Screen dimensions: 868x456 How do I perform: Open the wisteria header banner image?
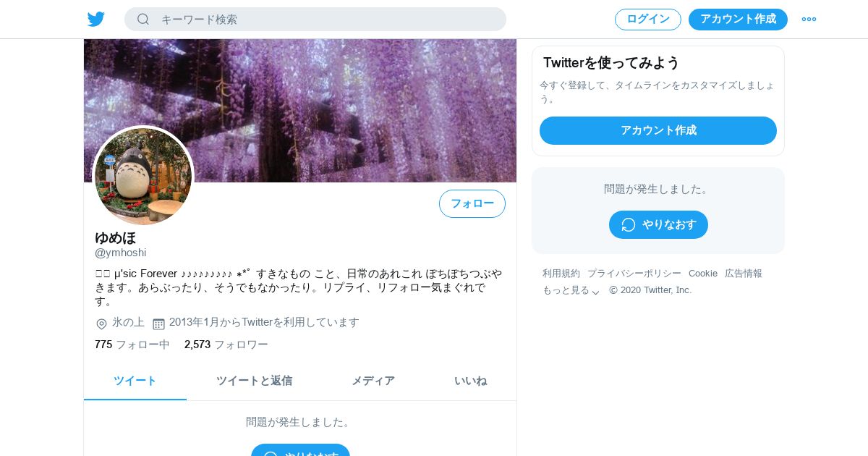point(300,111)
